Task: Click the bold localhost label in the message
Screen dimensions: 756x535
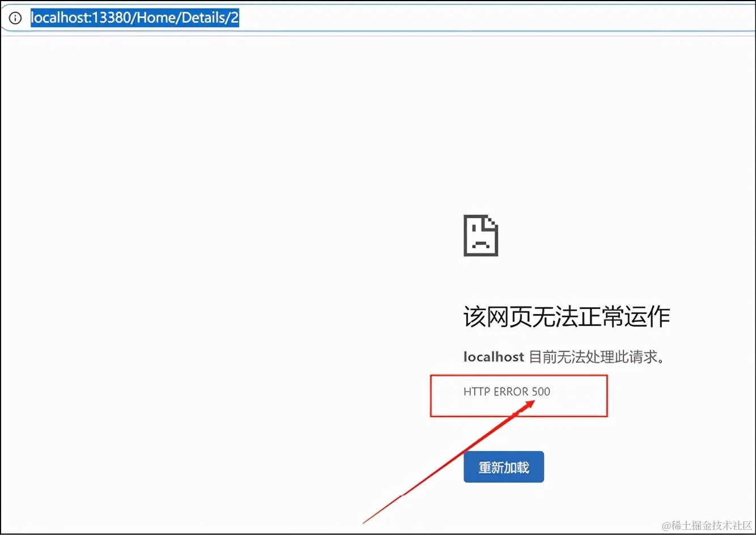Action: 492,356
